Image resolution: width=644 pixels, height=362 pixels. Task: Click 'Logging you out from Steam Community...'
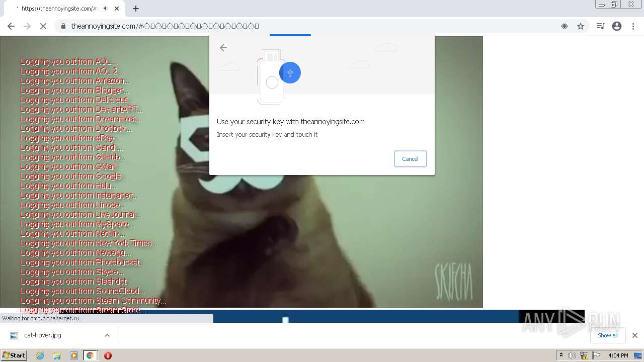[x=94, y=301]
